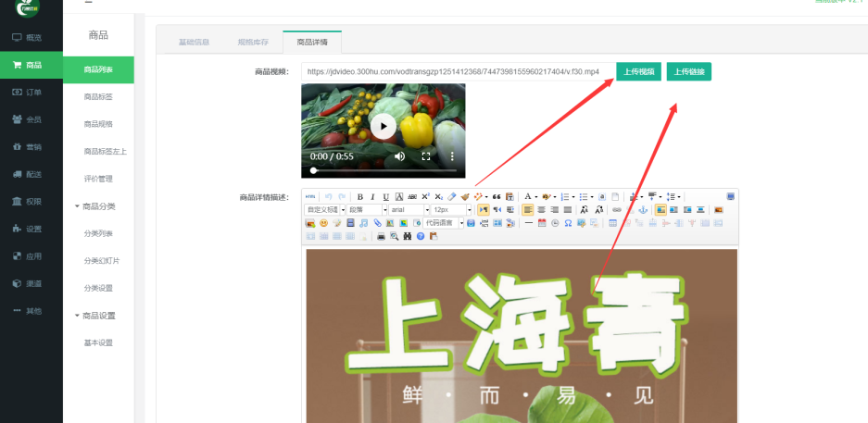This screenshot has width=868, height=423.
Task: Open the 自定义标题 style dropdown
Action: (x=324, y=209)
